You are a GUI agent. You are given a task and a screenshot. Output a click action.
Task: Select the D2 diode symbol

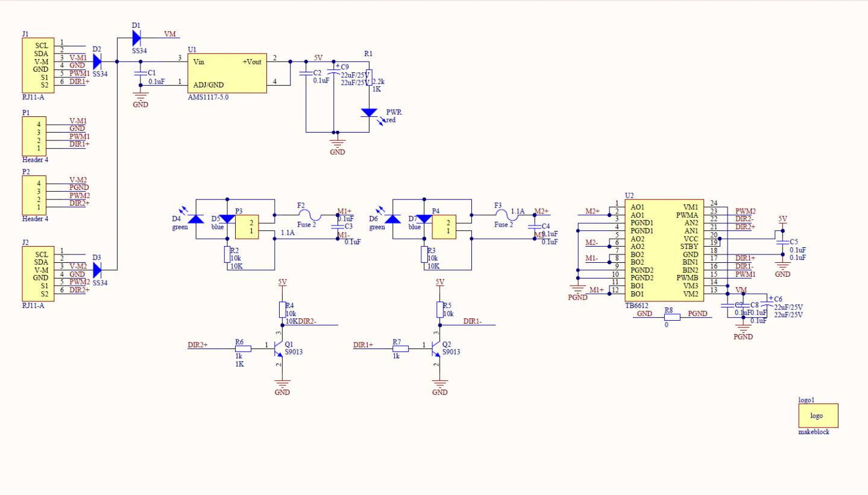tap(96, 61)
